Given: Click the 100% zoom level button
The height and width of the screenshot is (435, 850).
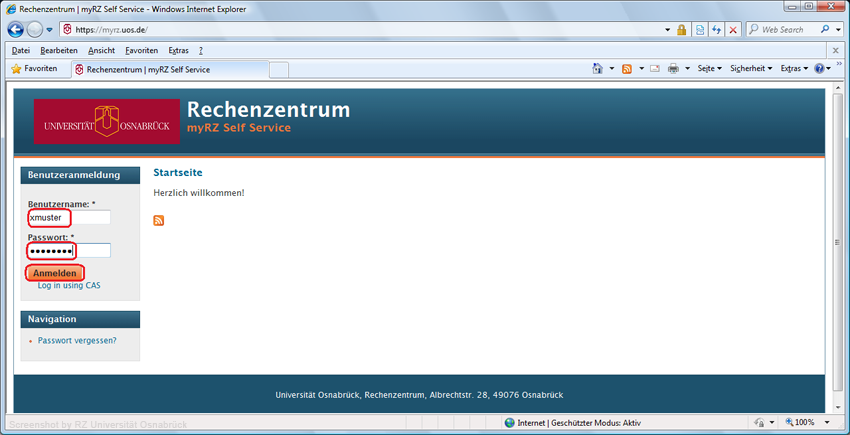Looking at the screenshot, I should click(800, 423).
